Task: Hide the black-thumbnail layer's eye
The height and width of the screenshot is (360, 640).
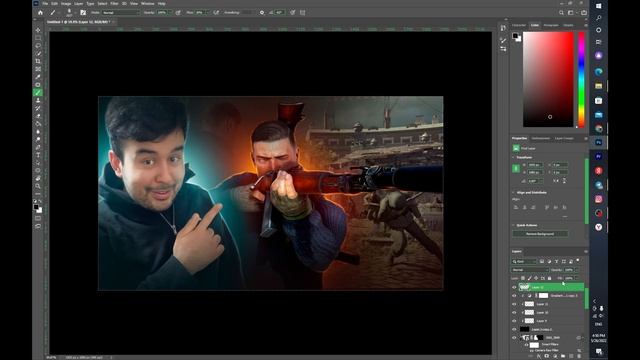Action: point(514,329)
